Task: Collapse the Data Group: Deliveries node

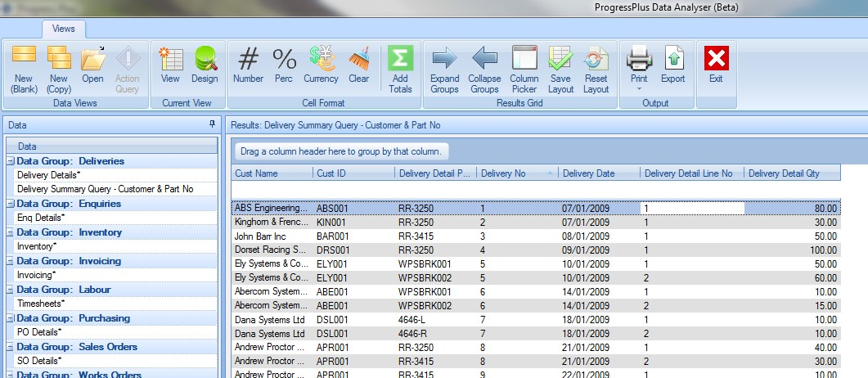Action: [x=11, y=162]
